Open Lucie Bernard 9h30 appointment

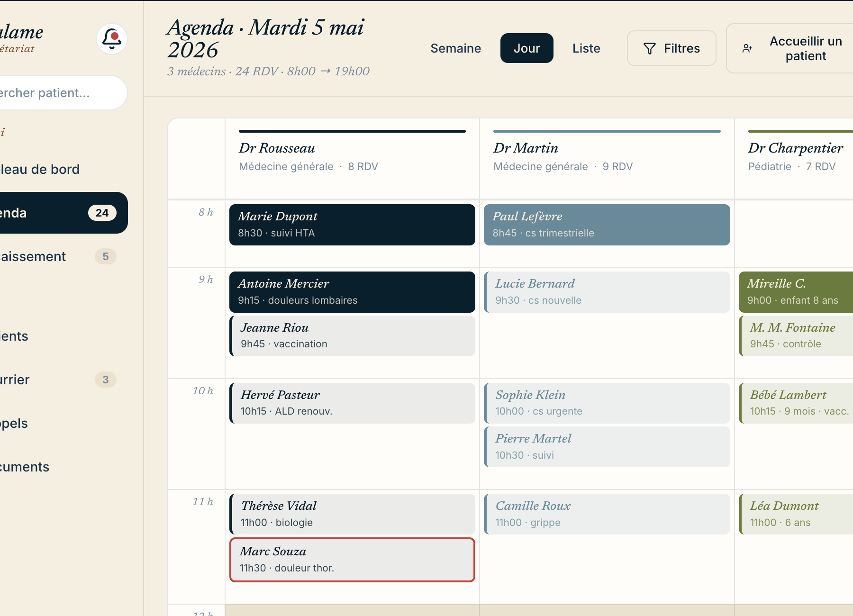(607, 292)
